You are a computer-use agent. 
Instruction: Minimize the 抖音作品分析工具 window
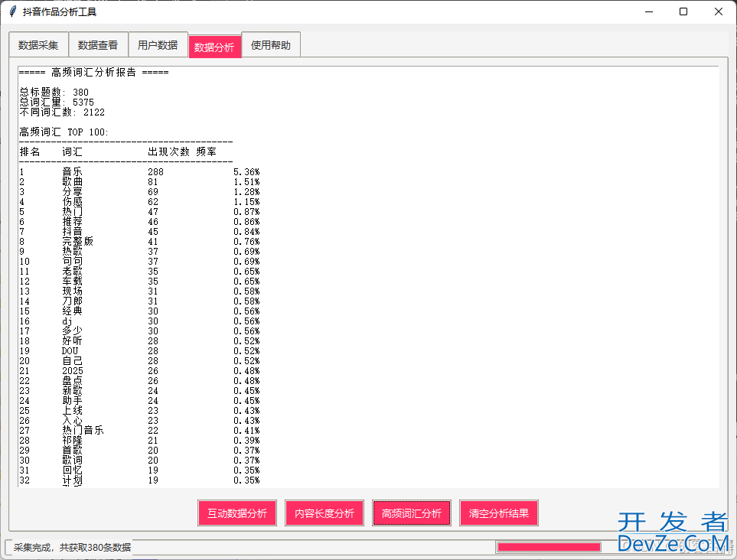(x=649, y=11)
